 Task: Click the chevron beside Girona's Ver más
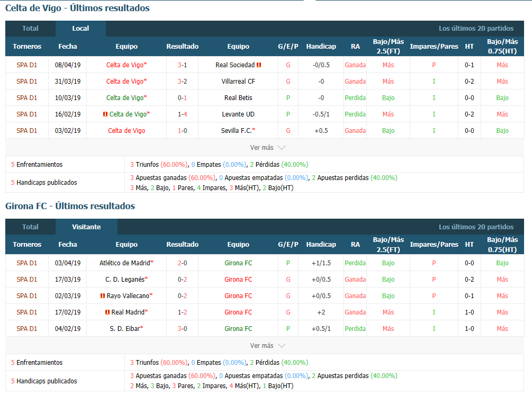click(x=282, y=345)
